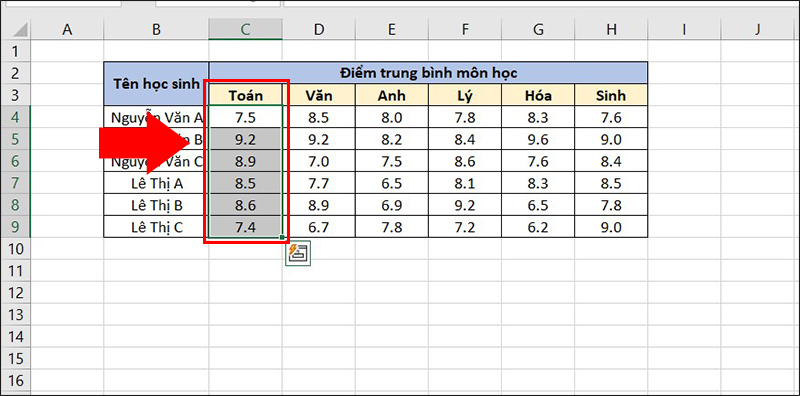The image size is (800, 396).
Task: Select column C header
Action: (x=245, y=30)
